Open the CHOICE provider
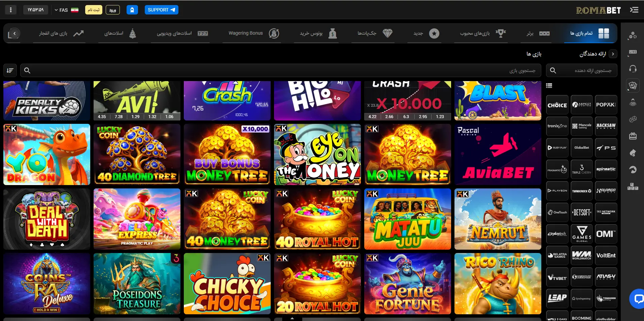The width and height of the screenshot is (644, 321). pos(557,105)
